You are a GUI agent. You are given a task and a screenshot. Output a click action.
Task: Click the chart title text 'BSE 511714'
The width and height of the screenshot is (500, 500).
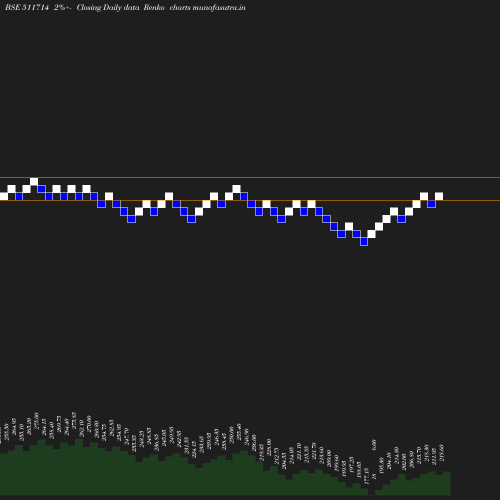[27, 7]
